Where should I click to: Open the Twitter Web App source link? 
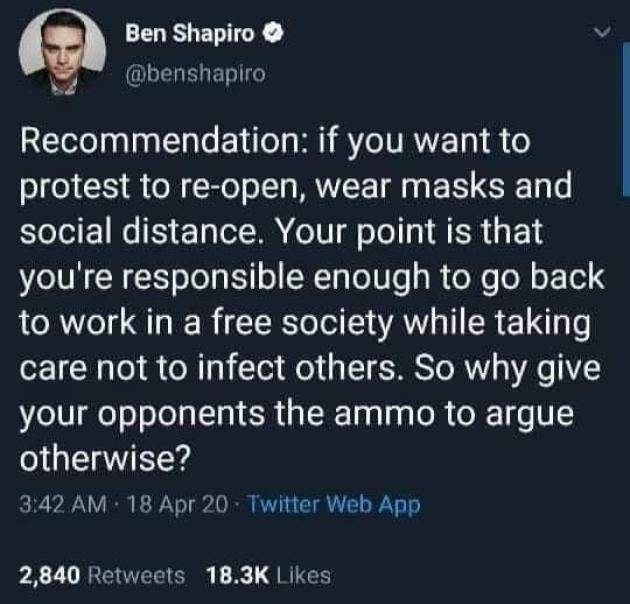click(x=334, y=505)
